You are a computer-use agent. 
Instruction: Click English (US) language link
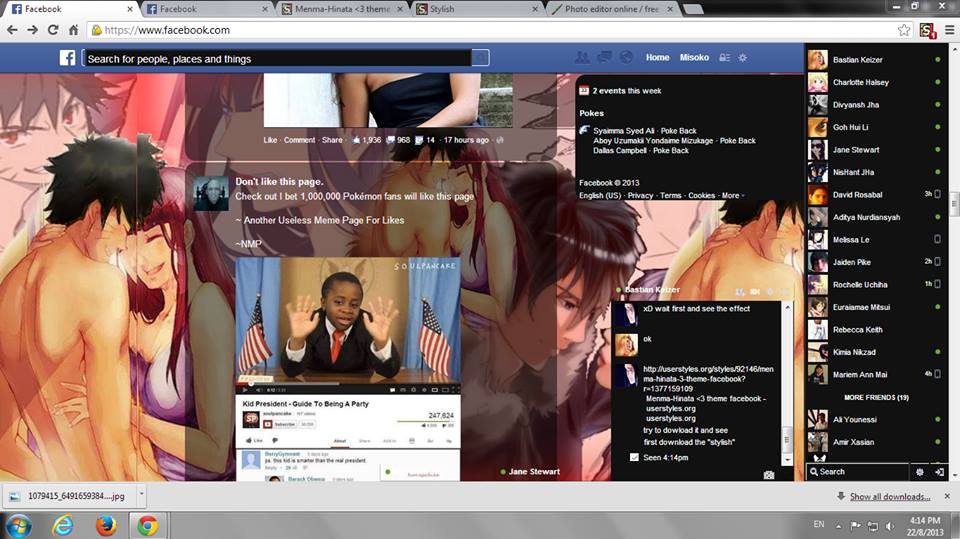[x=600, y=195]
